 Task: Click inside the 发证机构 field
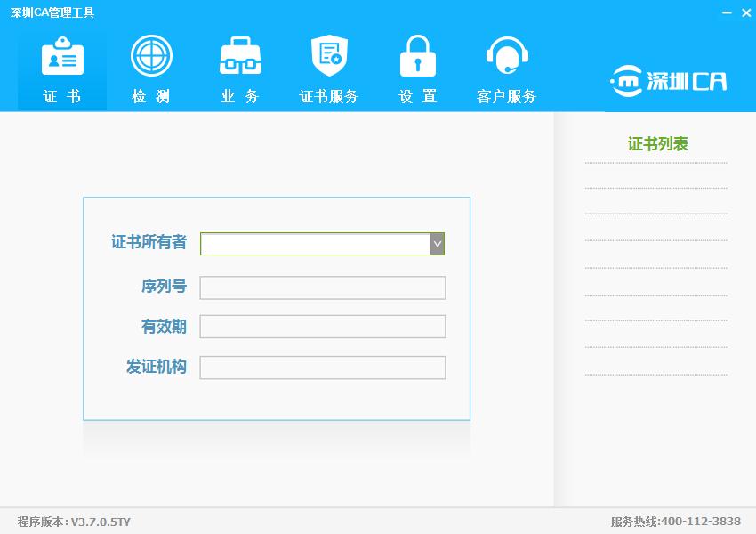tap(322, 366)
